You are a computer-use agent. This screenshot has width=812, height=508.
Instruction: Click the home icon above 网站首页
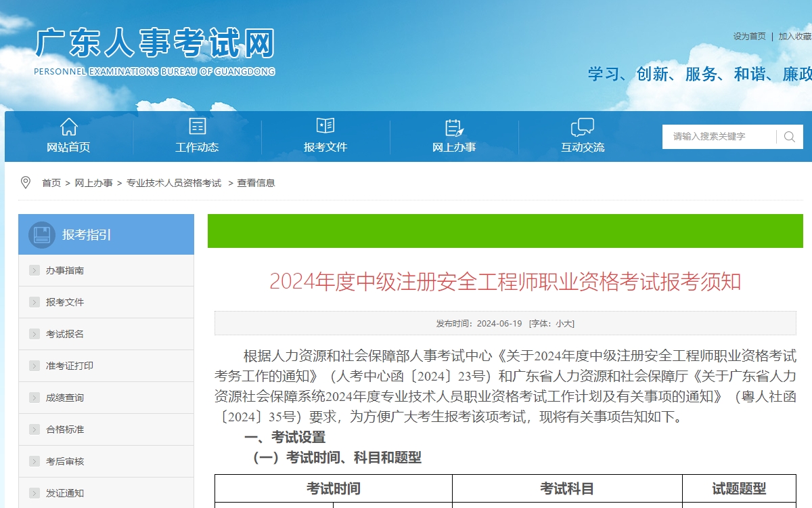[68, 127]
